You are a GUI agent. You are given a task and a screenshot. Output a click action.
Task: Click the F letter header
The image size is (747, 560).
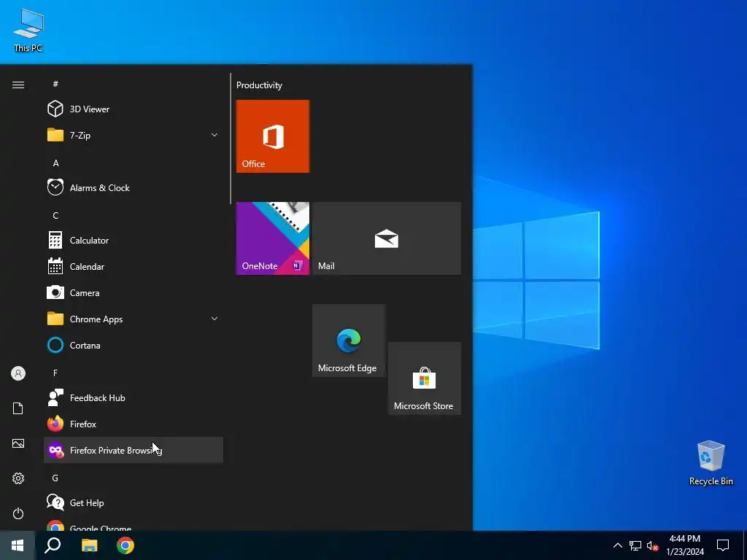point(55,373)
